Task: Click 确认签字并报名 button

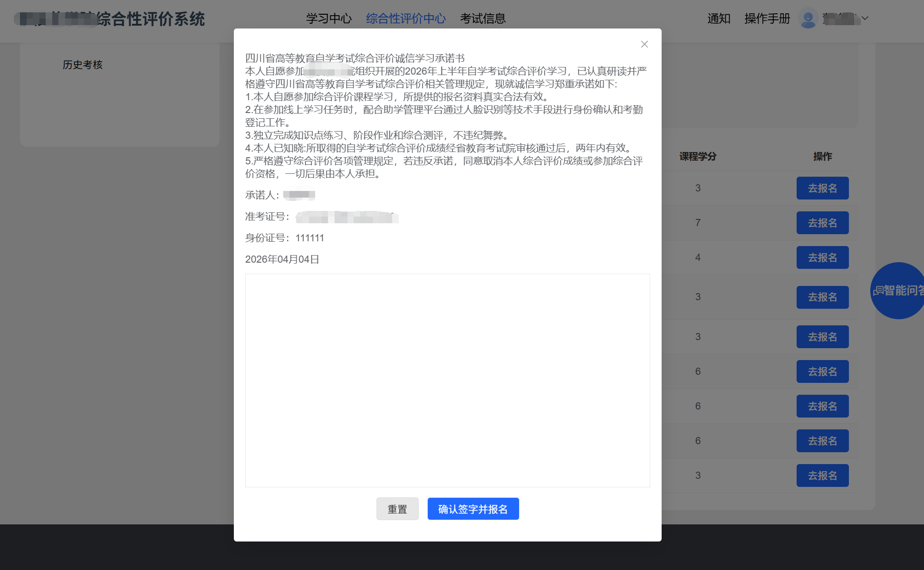Action: (x=472, y=509)
